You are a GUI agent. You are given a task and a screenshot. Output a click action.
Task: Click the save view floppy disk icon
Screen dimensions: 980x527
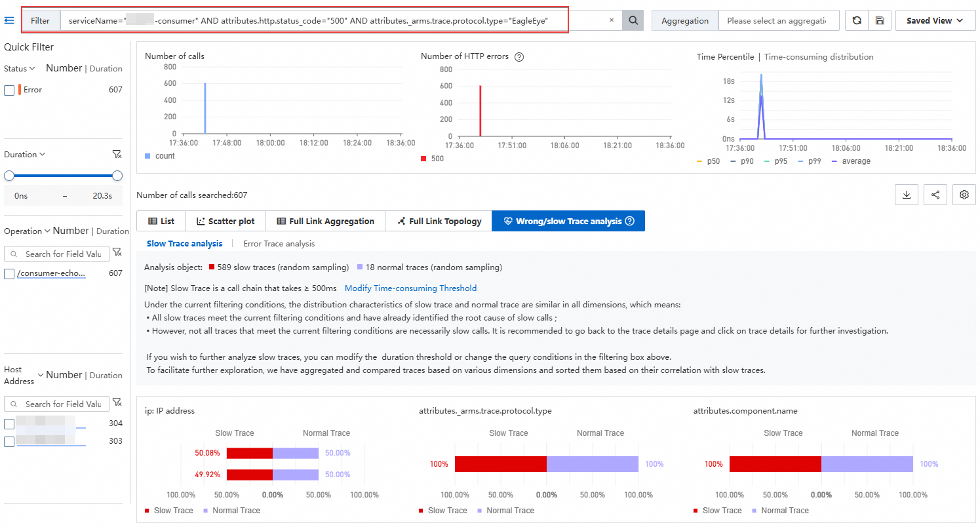[x=879, y=20]
